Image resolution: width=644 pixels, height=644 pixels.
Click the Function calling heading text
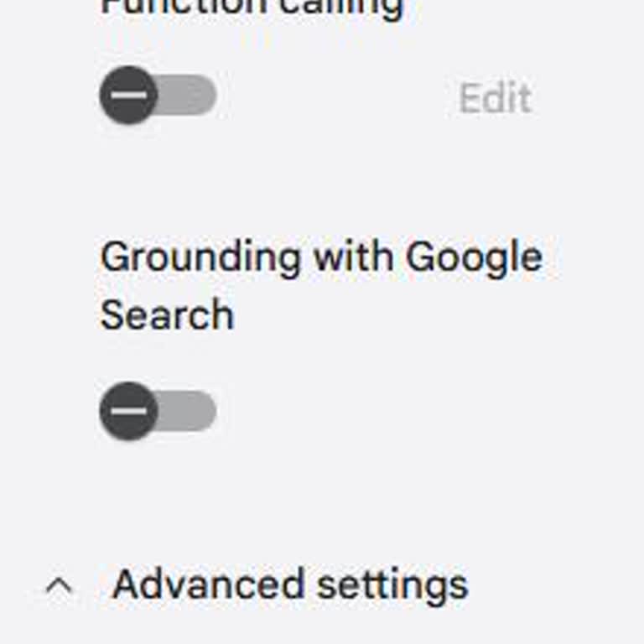[252, 8]
